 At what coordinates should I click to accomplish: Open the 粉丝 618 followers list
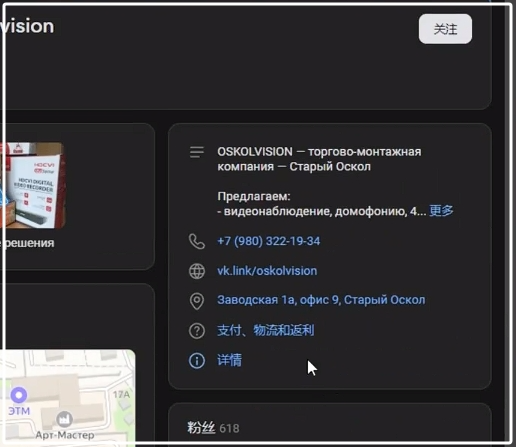(213, 428)
